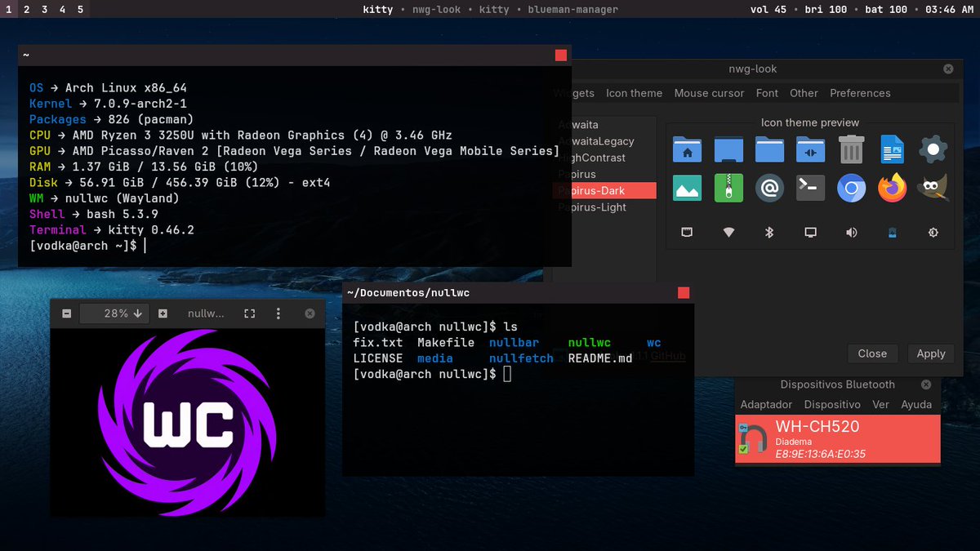The height and width of the screenshot is (551, 980).
Task: Click README.md in the ls output
Action: coord(600,358)
